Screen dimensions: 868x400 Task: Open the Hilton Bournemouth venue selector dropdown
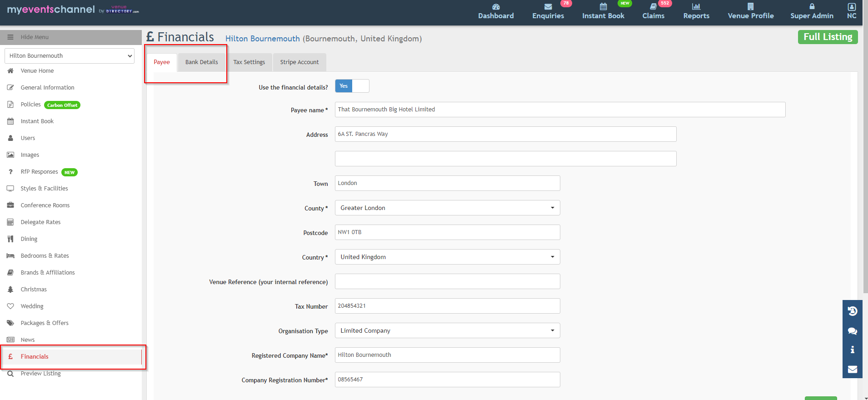pos(70,56)
